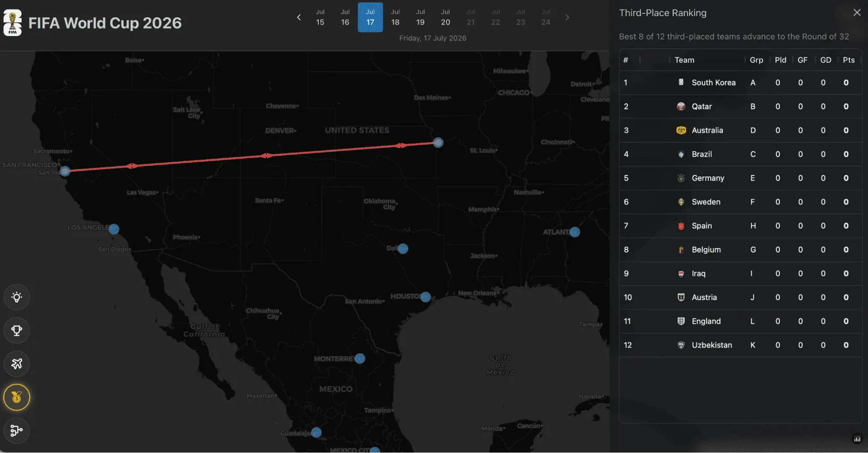Click the Spain team crest
This screenshot has height=453, width=868.
coord(681,226)
